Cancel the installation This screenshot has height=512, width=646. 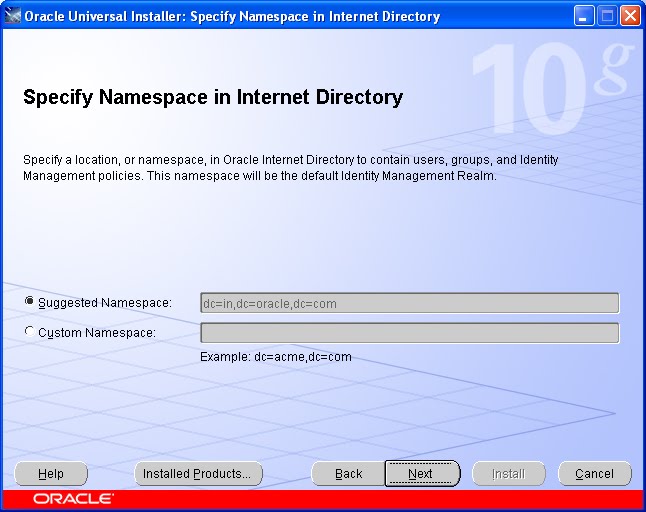pyautogui.click(x=595, y=474)
